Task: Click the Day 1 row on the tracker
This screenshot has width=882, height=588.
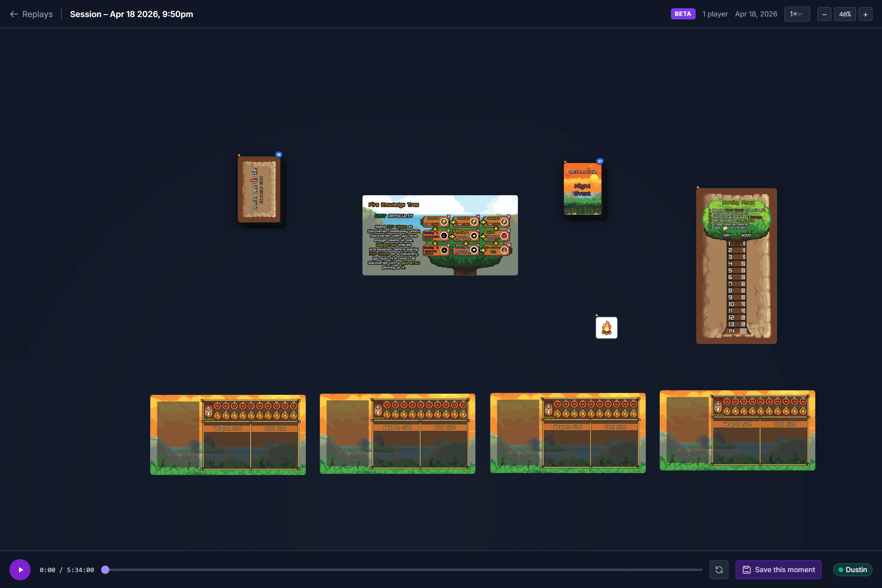Action: pyautogui.click(x=736, y=243)
